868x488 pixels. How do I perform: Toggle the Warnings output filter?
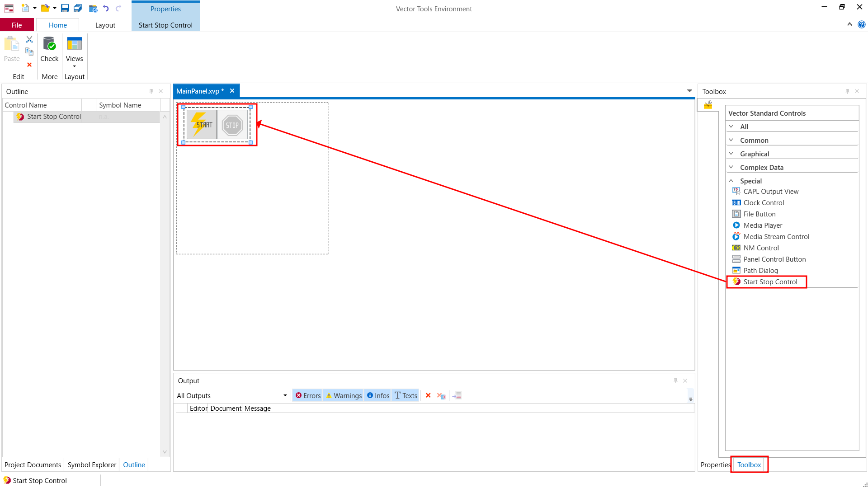pyautogui.click(x=344, y=395)
